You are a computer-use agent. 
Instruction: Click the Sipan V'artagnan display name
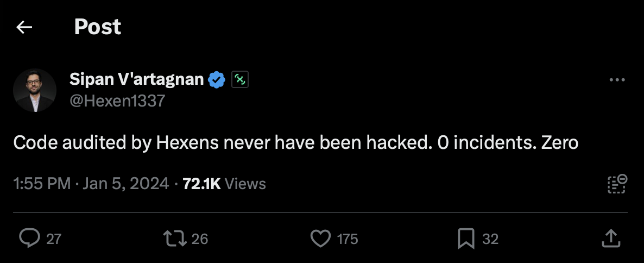pyautogui.click(x=136, y=80)
